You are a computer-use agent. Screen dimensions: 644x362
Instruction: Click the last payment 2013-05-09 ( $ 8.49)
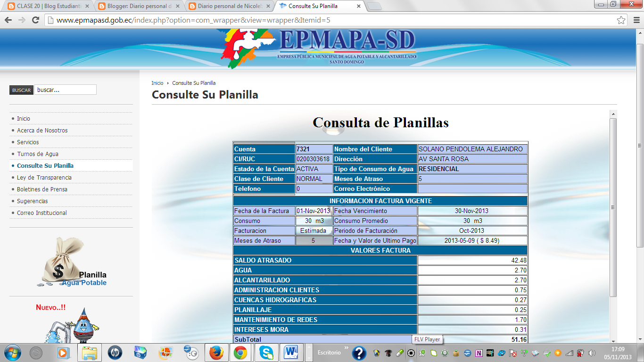pos(472,240)
